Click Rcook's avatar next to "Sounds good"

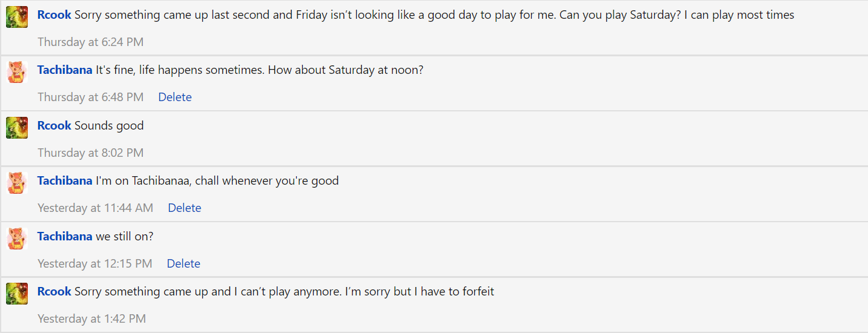tap(17, 128)
